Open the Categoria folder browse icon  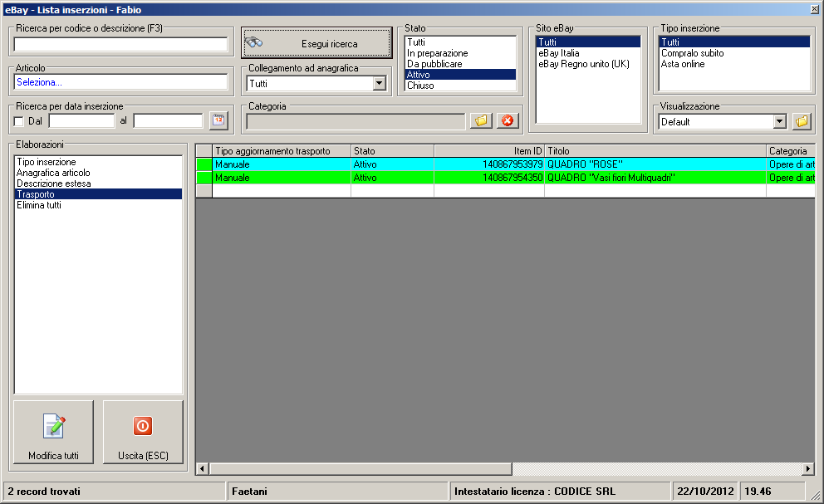[x=481, y=121]
